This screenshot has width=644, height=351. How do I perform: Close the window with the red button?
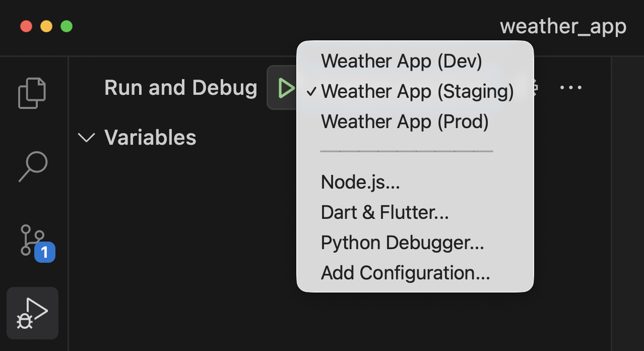tap(26, 26)
